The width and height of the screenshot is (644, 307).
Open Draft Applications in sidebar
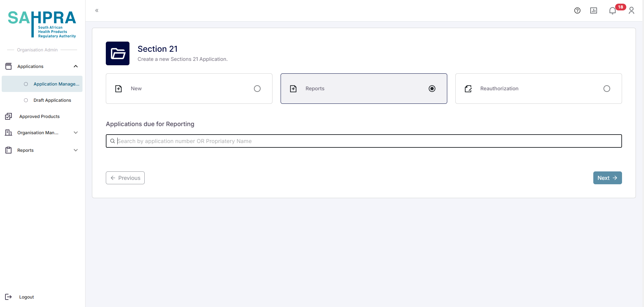52,100
